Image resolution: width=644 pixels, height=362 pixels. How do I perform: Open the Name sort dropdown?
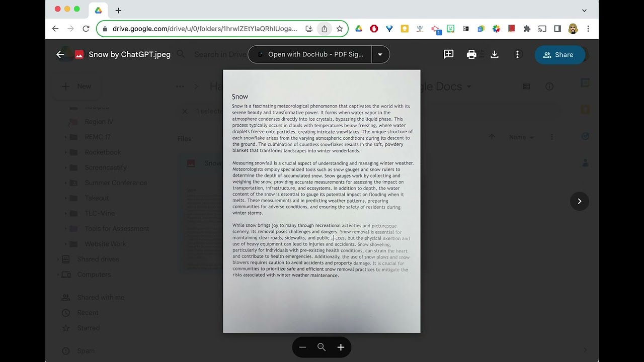coord(521,137)
